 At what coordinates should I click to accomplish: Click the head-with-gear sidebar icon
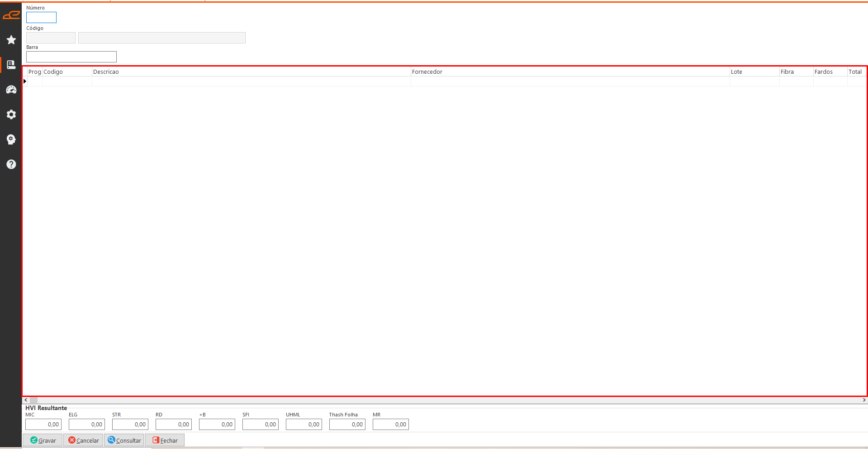coord(11,139)
